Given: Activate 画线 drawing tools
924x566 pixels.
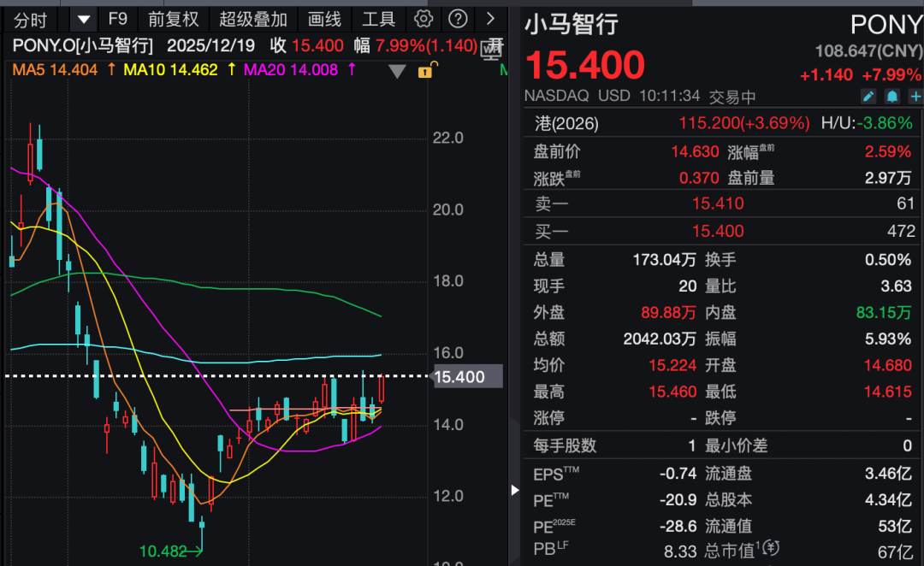Looking at the screenshot, I should 324,19.
